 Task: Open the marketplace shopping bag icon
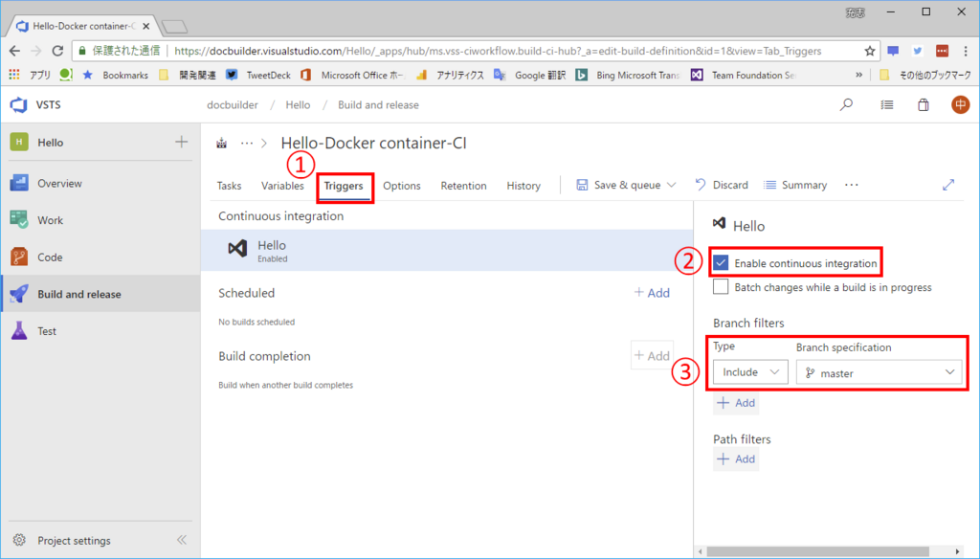tap(924, 105)
